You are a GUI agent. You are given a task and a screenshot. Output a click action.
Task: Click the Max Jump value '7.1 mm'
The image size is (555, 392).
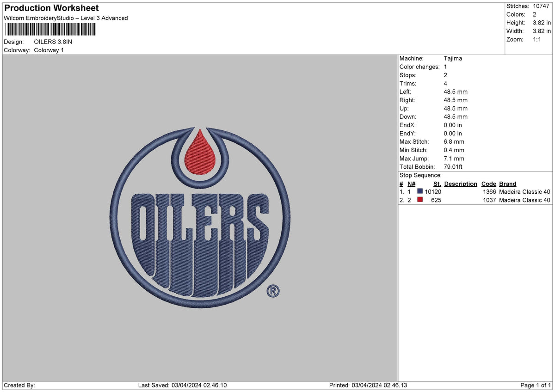[454, 158]
